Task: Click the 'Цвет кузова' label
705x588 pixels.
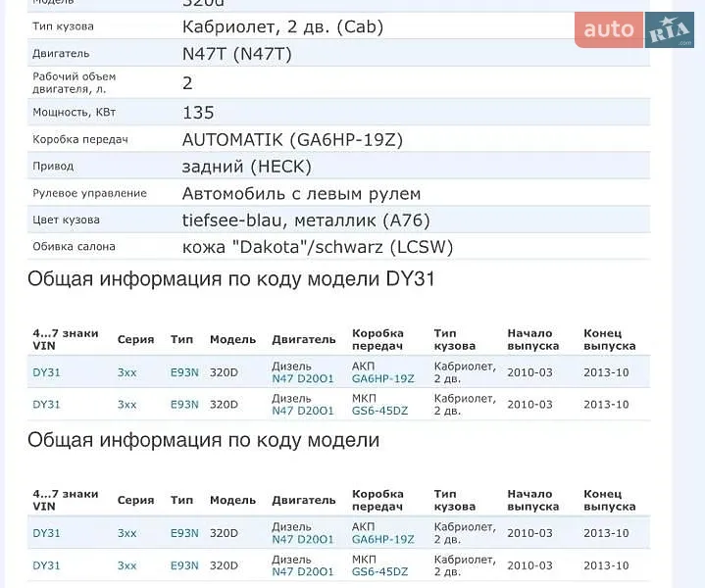Action: click(66, 220)
